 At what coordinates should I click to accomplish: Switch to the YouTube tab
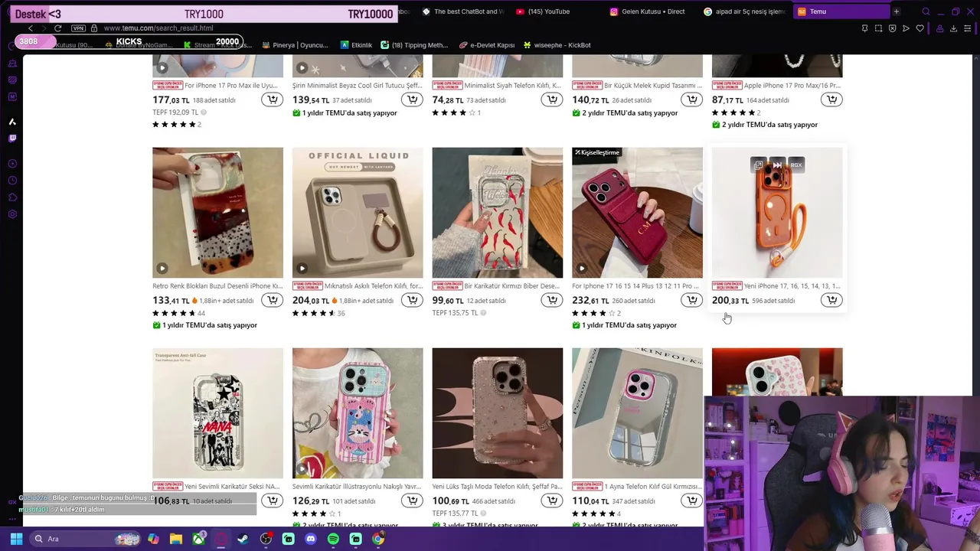[543, 11]
